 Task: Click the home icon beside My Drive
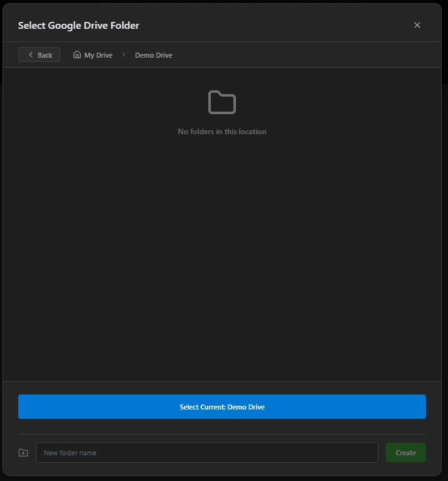(x=77, y=55)
